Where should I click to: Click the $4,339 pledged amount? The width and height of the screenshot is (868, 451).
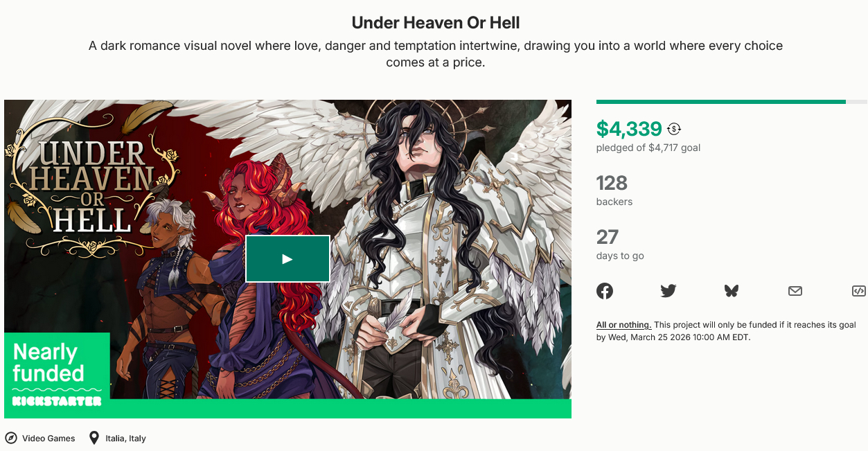629,129
